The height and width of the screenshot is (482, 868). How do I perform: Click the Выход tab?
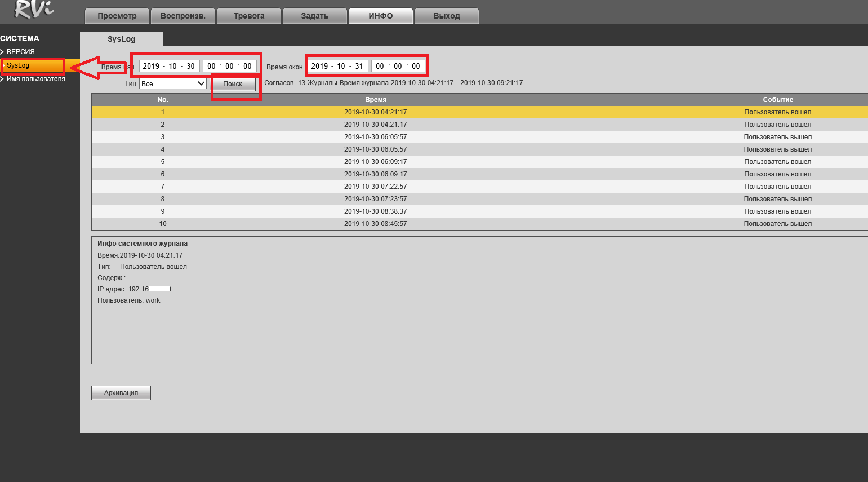(x=447, y=16)
